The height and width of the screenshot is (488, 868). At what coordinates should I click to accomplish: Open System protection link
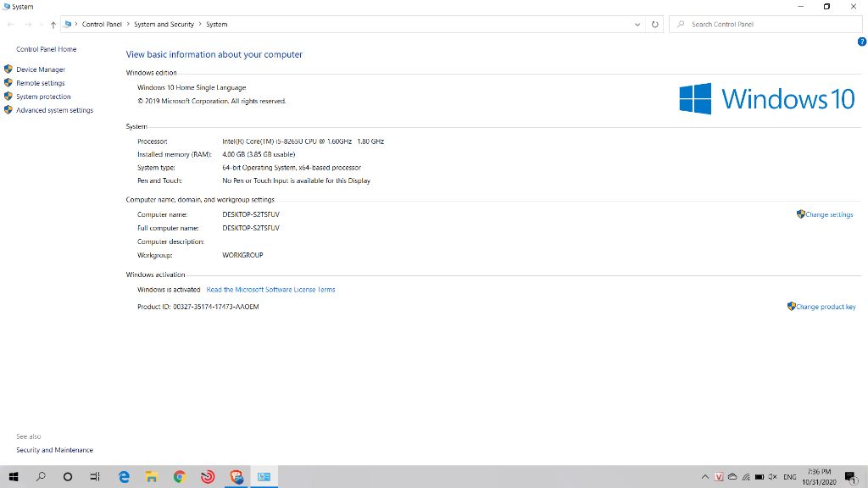pyautogui.click(x=43, y=97)
